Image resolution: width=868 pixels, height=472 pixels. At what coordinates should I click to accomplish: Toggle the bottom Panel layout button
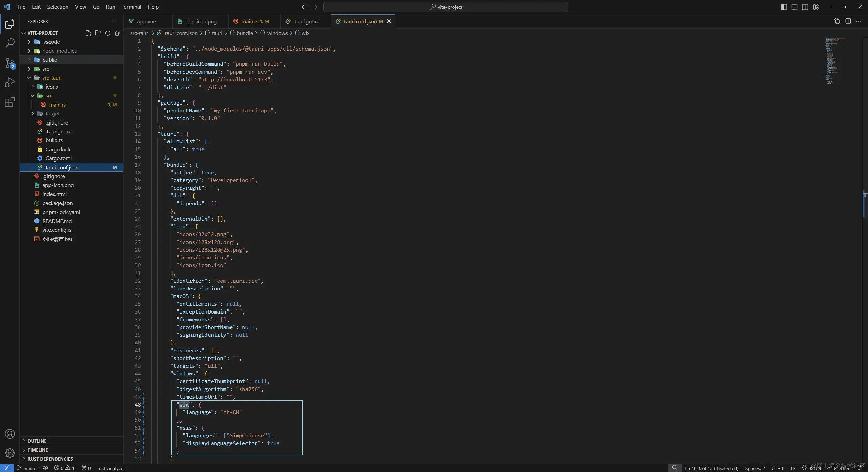[794, 7]
